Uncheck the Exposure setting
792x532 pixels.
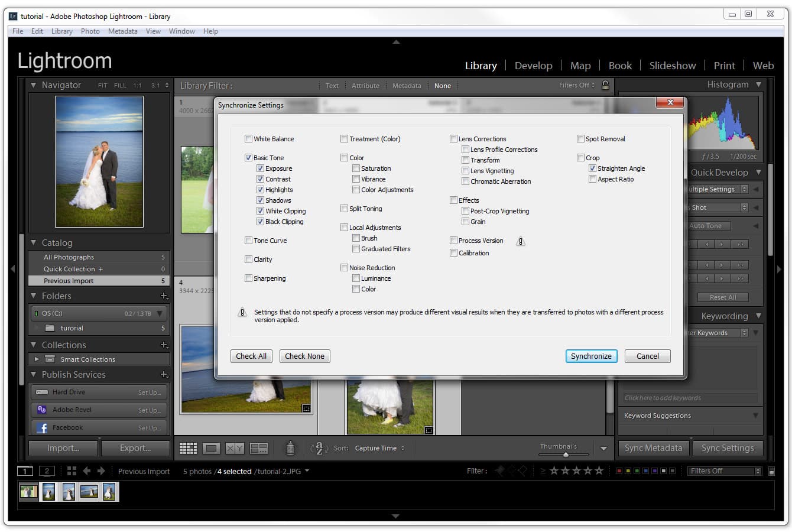pyautogui.click(x=260, y=168)
